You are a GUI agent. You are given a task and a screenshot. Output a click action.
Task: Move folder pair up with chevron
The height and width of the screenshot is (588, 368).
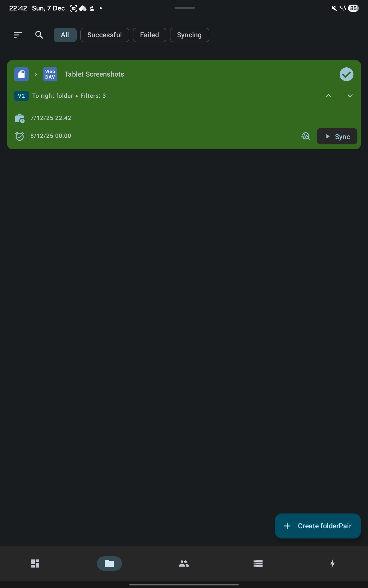pos(329,96)
